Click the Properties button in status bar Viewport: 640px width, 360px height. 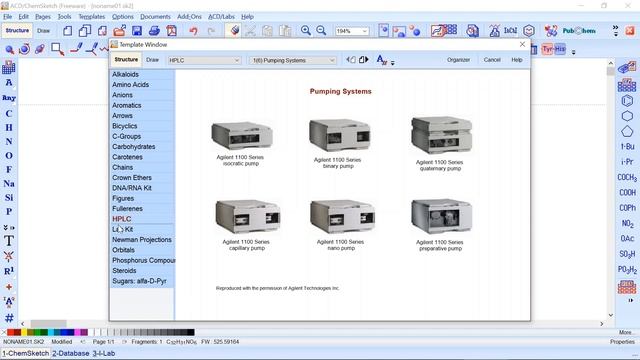click(622, 342)
